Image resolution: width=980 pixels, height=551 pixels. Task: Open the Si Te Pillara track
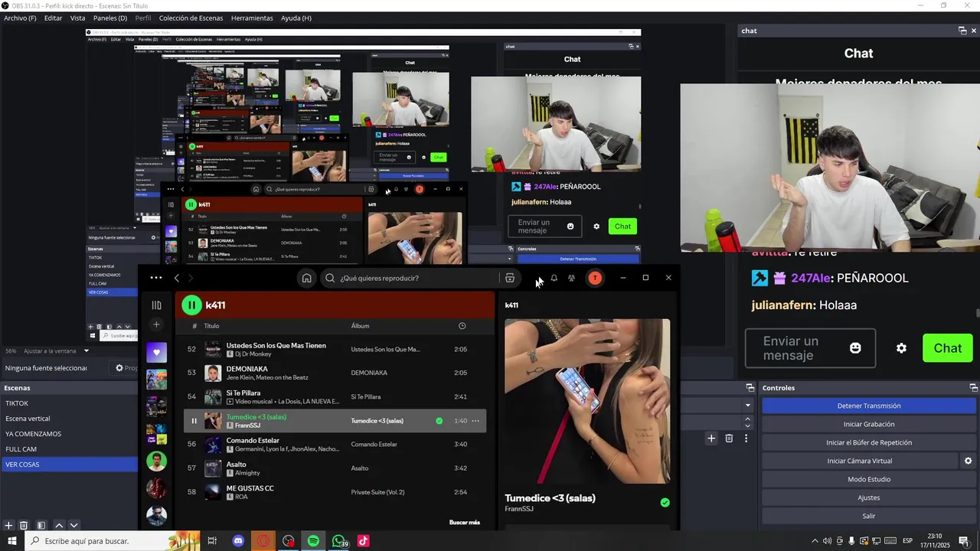[x=335, y=396]
